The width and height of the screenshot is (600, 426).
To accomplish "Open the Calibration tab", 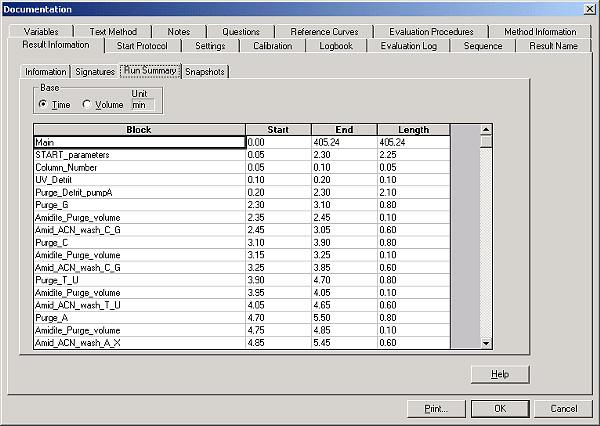I will click(x=272, y=46).
